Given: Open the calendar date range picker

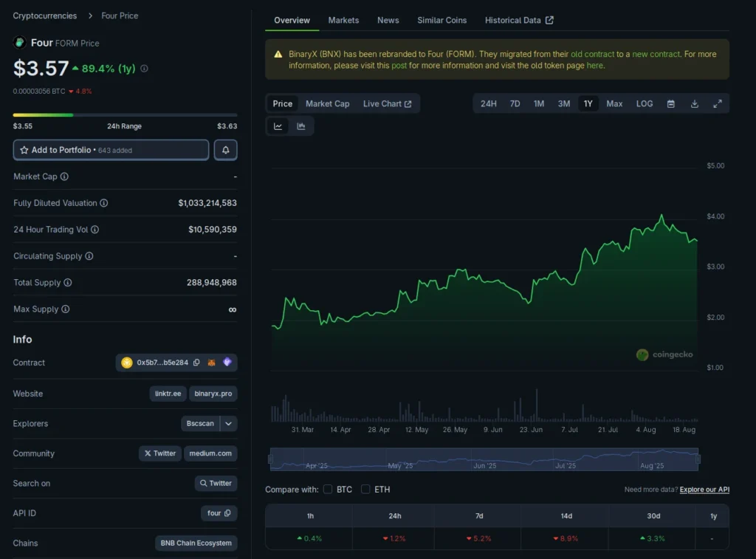Looking at the screenshot, I should pos(670,103).
